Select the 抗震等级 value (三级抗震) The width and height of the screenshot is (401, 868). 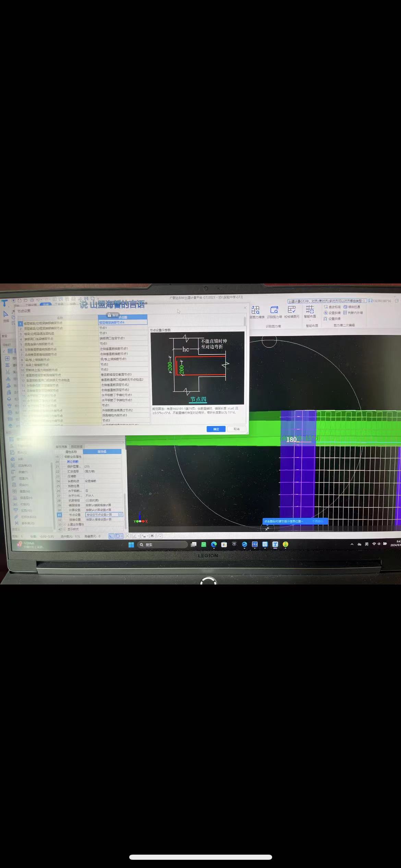coord(103,501)
